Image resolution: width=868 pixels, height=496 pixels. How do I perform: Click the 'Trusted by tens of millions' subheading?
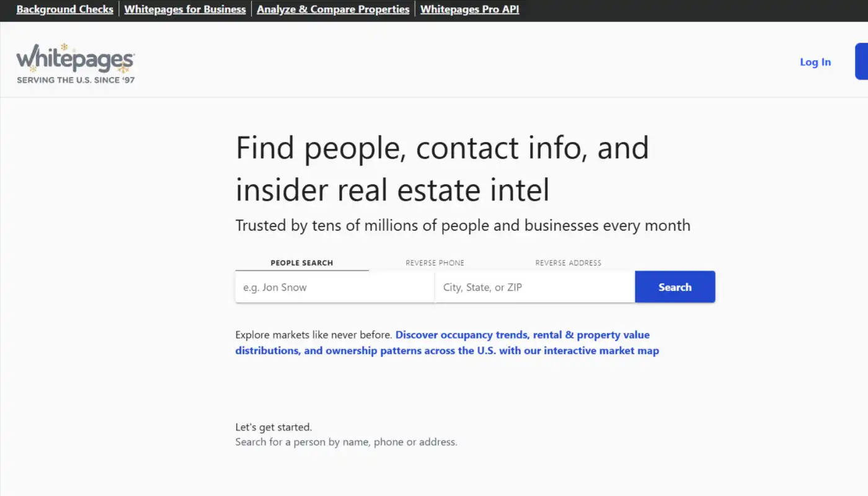pyautogui.click(x=463, y=225)
